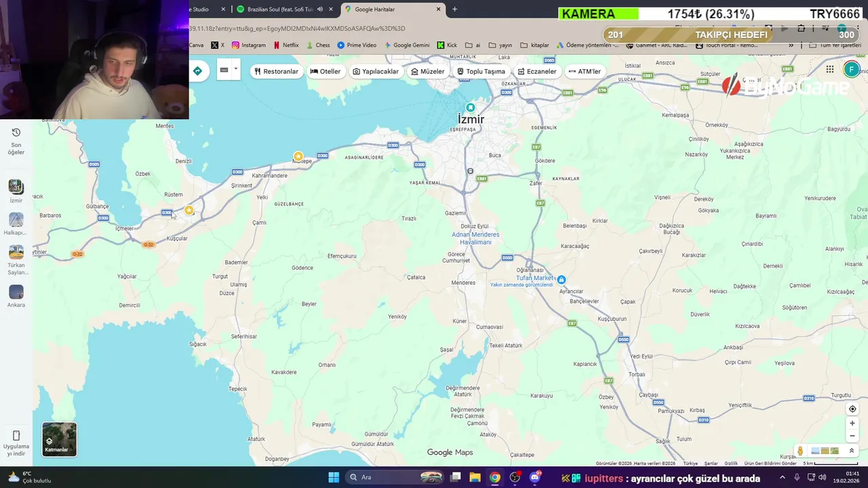The height and width of the screenshot is (488, 868).
Task: Open the taskbar weather widget
Action: pyautogui.click(x=28, y=477)
